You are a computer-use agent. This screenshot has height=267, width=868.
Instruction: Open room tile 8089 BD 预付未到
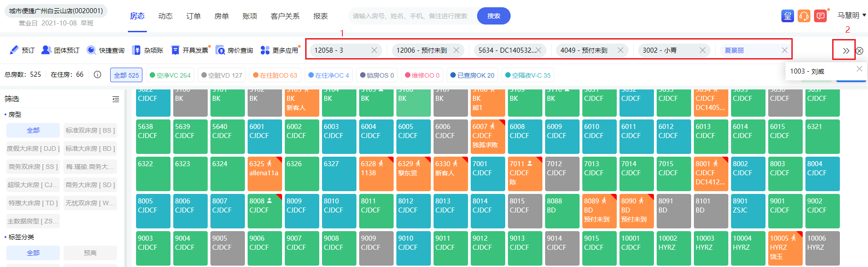point(600,211)
